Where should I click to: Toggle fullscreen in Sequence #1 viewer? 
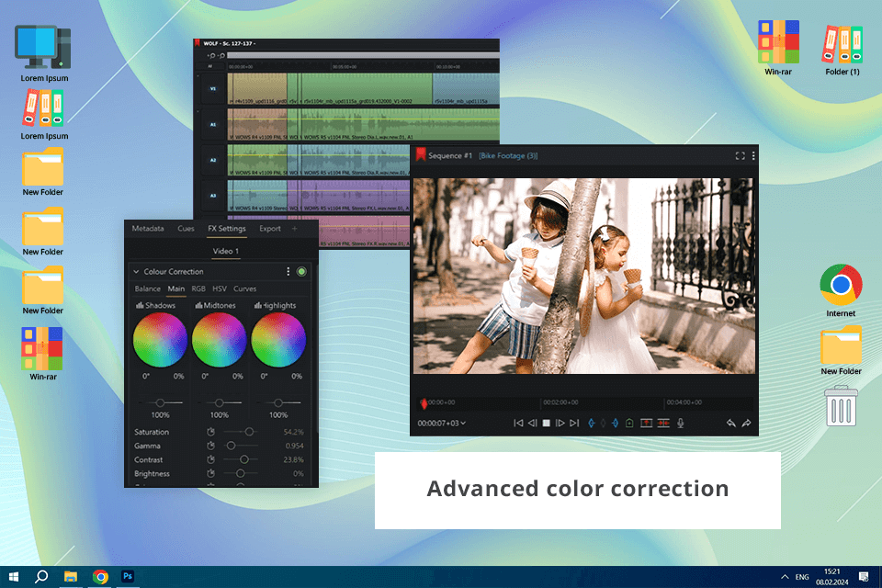pos(741,156)
